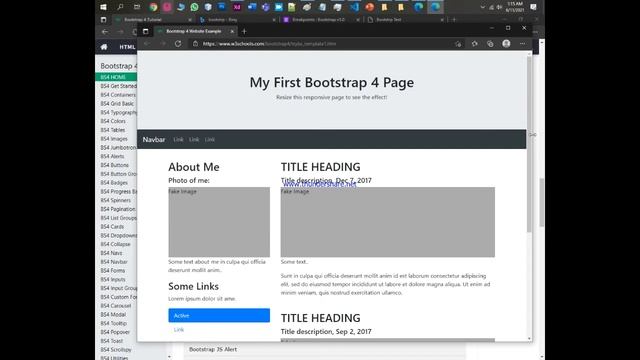Viewport: 640px width, 360px height.
Task: Open BS4 Buttons in the sidebar
Action: point(114,165)
